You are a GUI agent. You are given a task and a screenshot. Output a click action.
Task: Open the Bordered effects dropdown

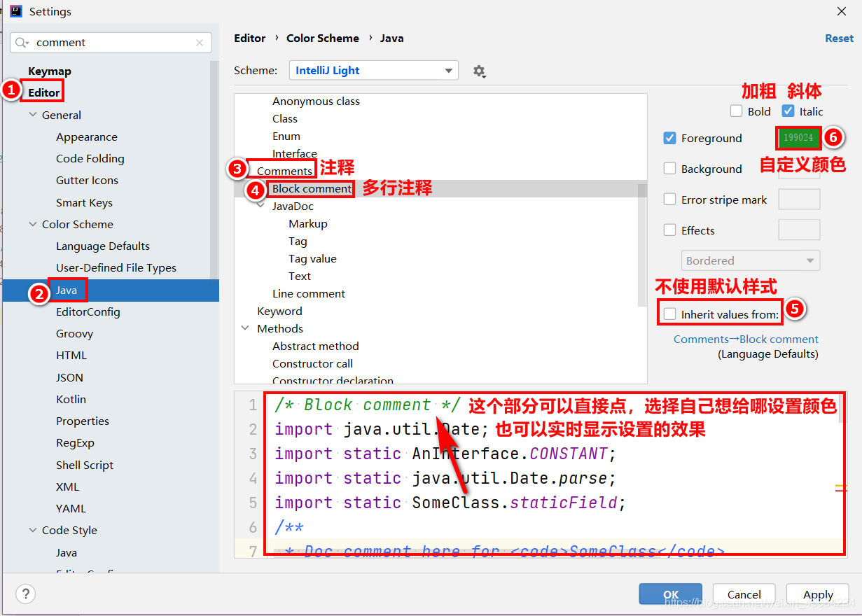click(x=750, y=260)
